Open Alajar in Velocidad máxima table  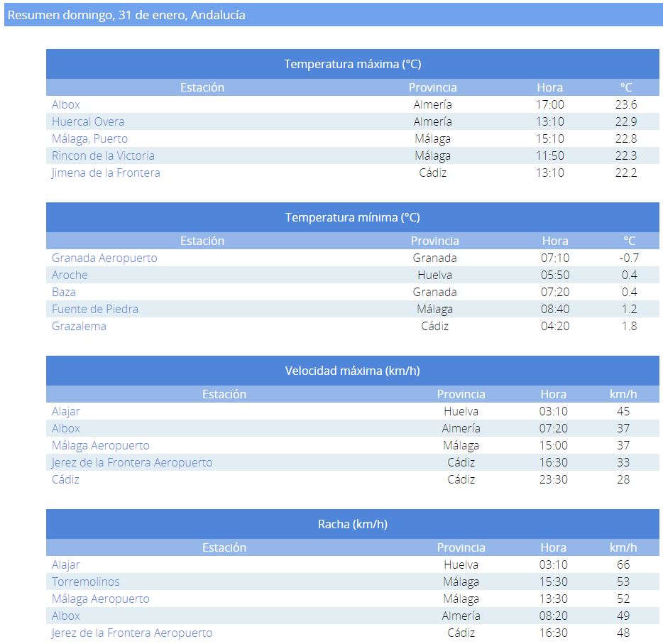tap(66, 411)
